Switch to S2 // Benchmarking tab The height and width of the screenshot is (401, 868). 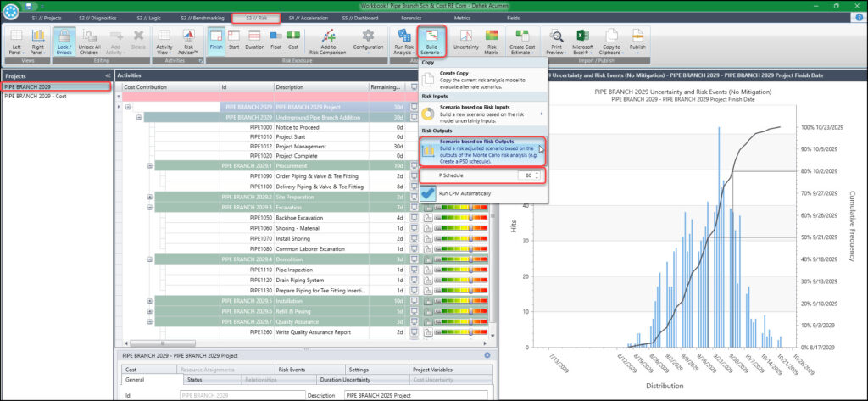point(201,19)
